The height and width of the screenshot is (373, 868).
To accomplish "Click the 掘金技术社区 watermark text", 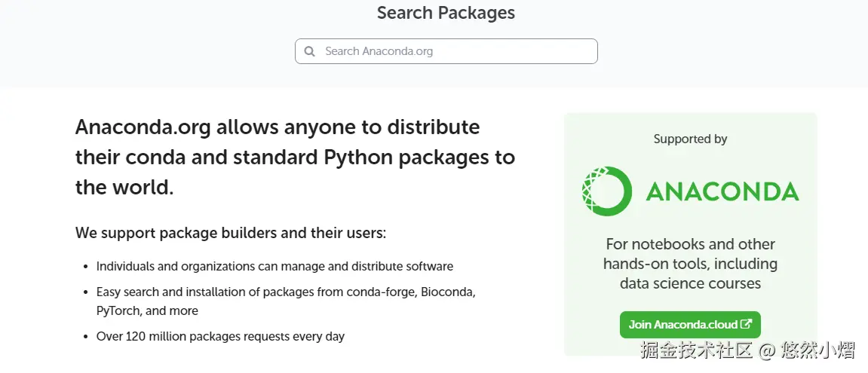I will point(698,350).
